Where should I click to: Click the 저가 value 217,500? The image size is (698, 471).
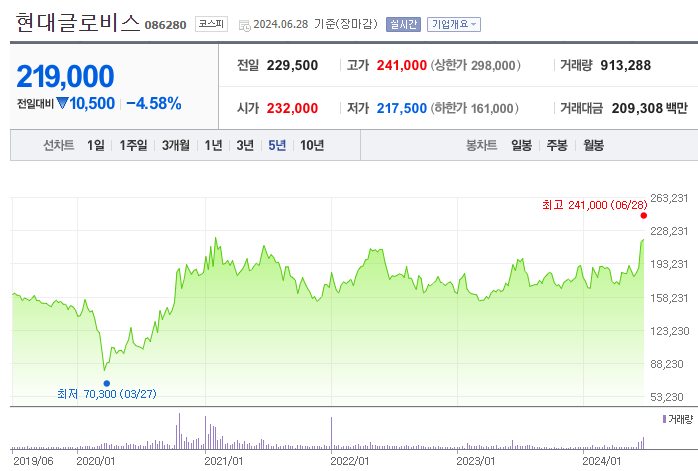click(x=402, y=108)
